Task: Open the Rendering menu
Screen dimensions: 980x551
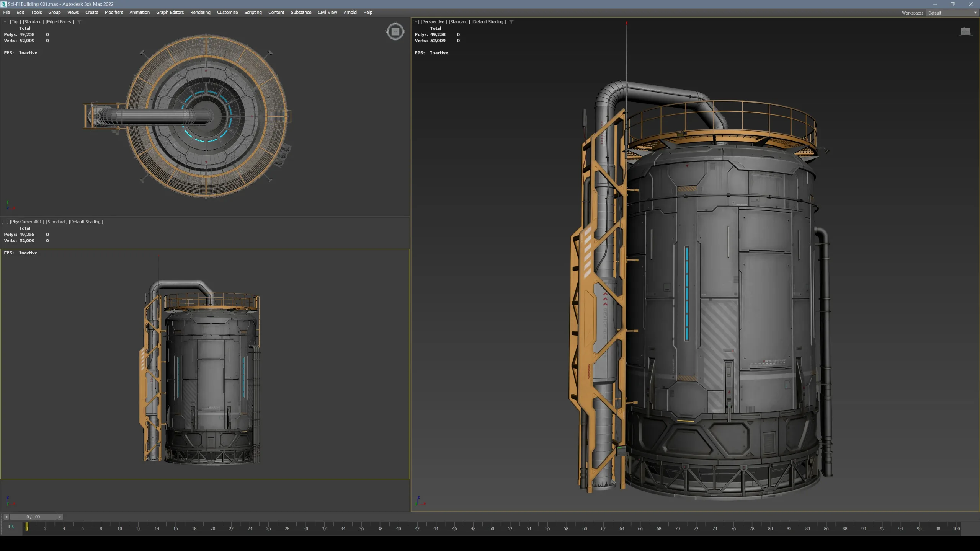Action: coord(200,13)
